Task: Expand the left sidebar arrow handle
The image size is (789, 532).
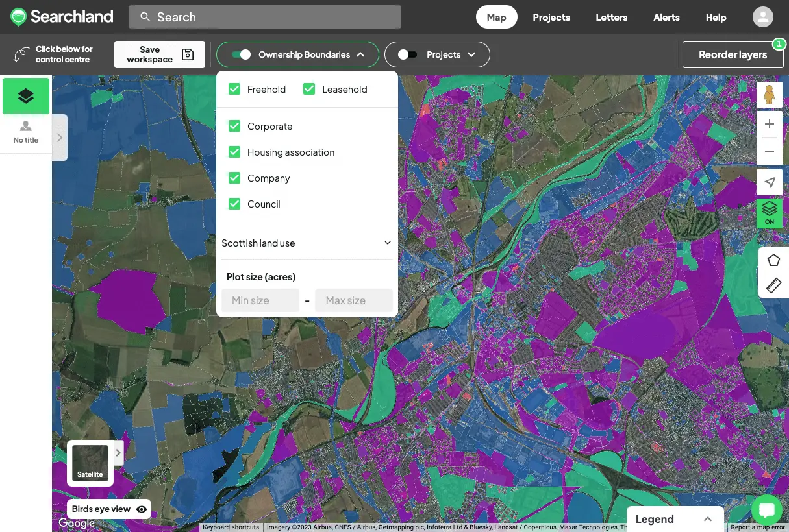Action: pyautogui.click(x=60, y=138)
